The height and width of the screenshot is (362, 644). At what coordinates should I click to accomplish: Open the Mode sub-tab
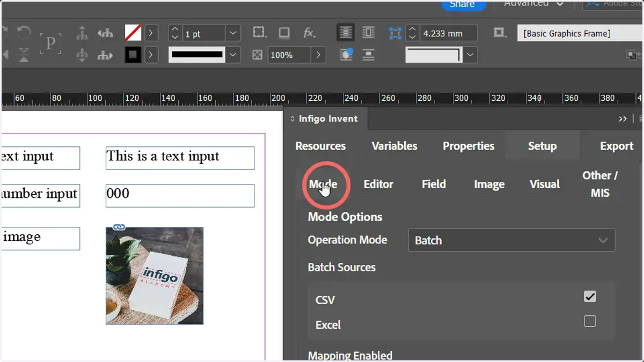(323, 184)
